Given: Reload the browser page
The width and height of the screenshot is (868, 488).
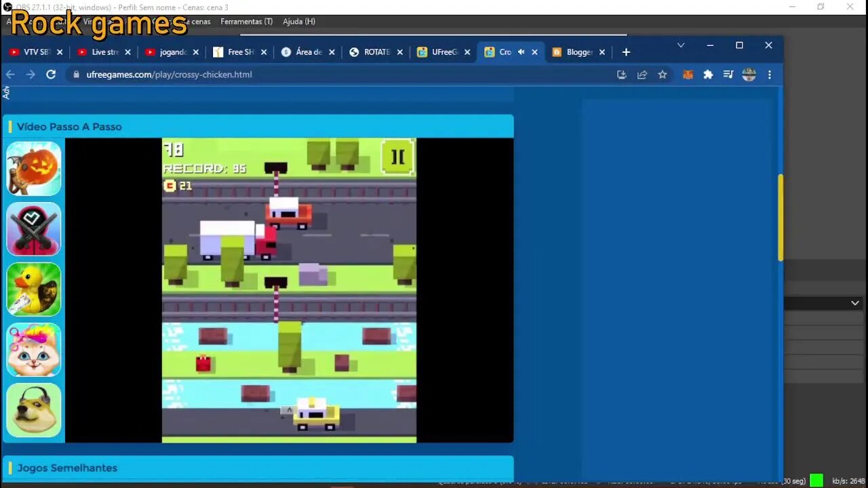Looking at the screenshot, I should [51, 75].
